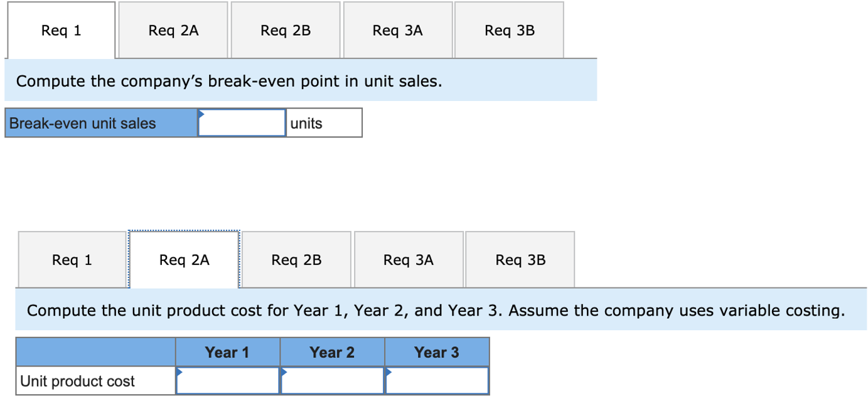Click the Year 2 column header
Viewport: 868px width, 406px height.
tap(332, 352)
